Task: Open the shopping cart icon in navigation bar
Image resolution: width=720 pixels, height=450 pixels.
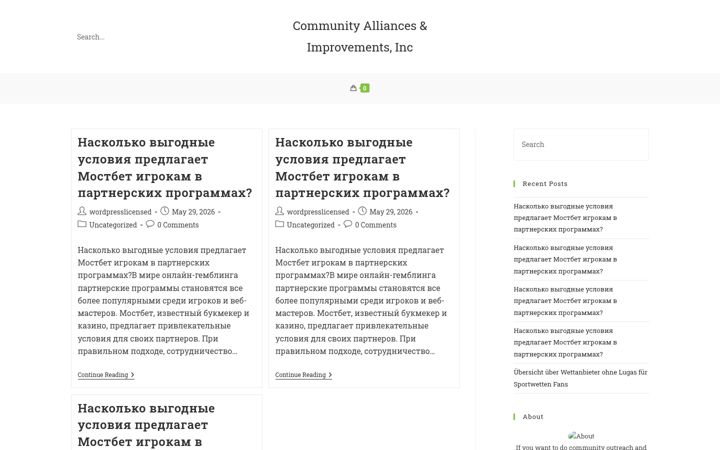Action: (353, 88)
